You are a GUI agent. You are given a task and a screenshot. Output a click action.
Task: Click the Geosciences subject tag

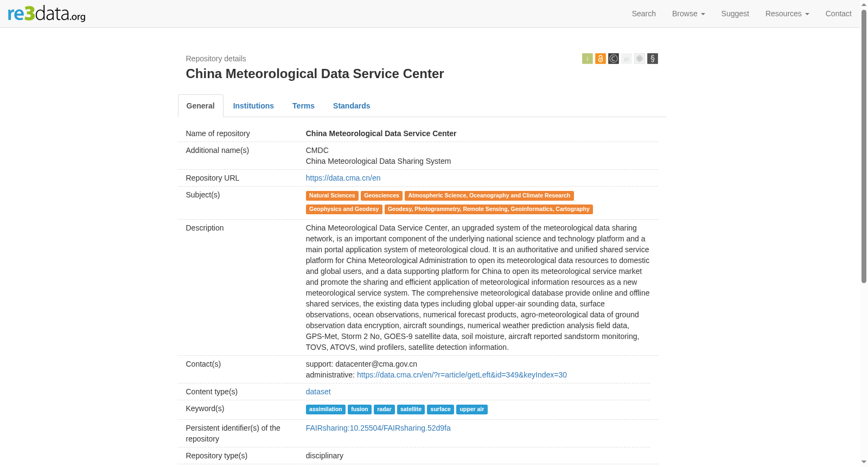(381, 196)
